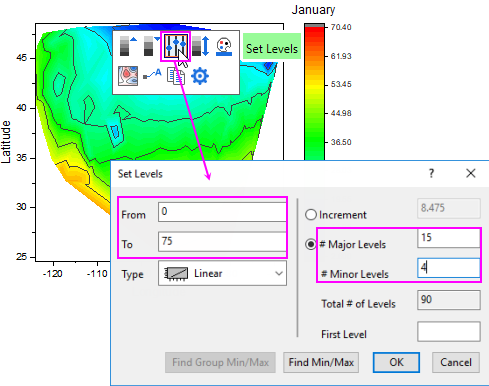Click the 70.40 color scale label
Image resolution: width=489 pixels, height=386 pixels.
(341, 27)
